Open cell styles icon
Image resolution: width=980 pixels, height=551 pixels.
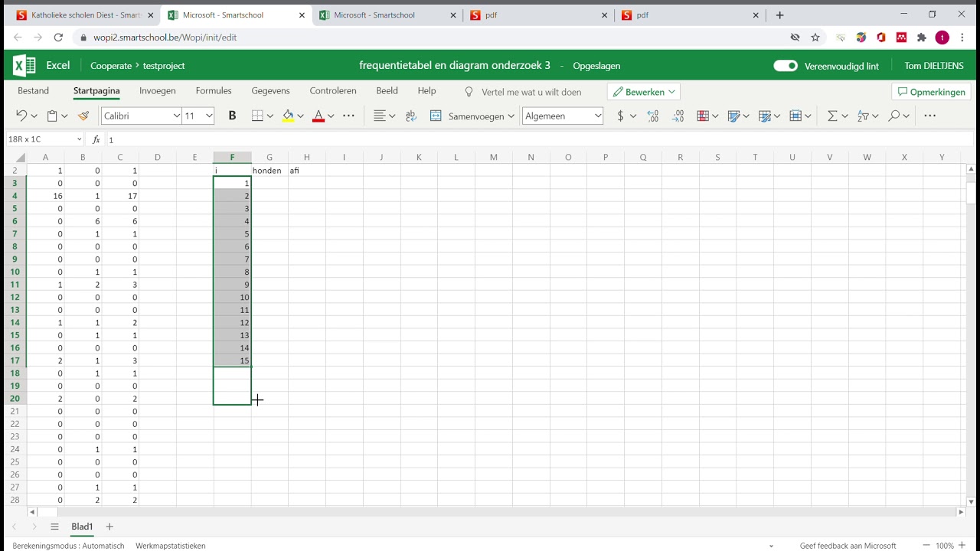pos(733,116)
